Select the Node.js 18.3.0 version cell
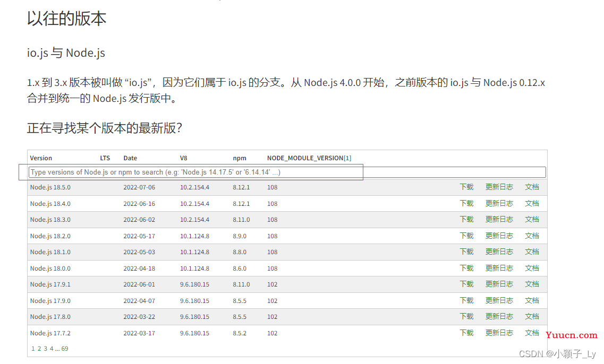This screenshot has height=364, width=604. (x=50, y=220)
